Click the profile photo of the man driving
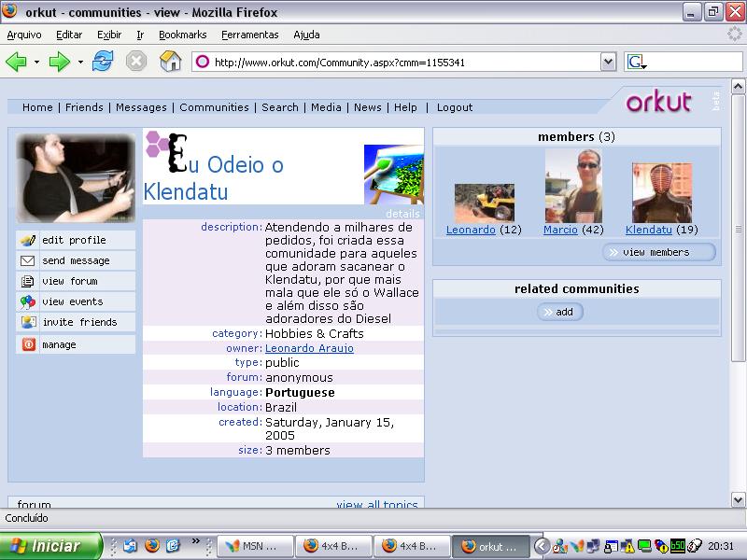Viewport: 747px width, 560px height. [76, 178]
